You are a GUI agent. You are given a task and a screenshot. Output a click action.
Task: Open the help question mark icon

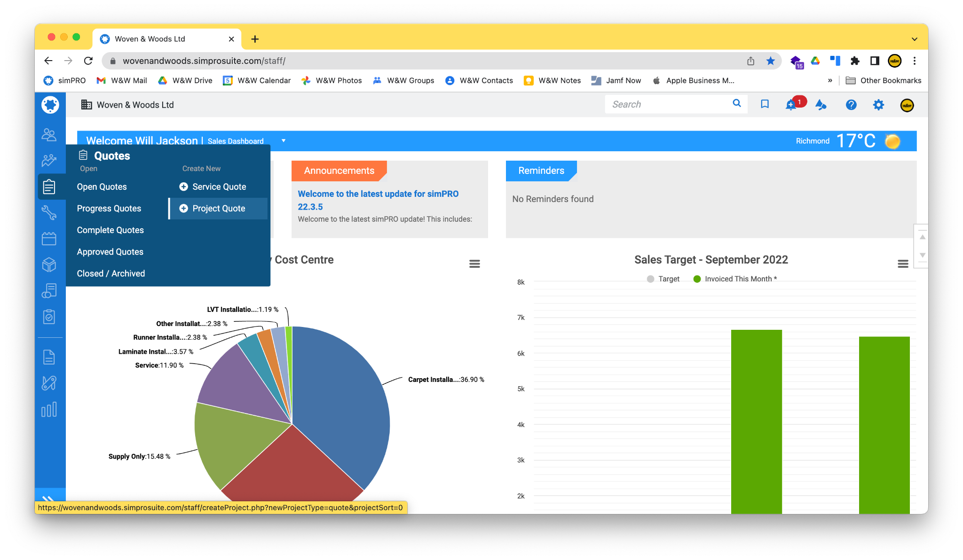click(x=851, y=105)
